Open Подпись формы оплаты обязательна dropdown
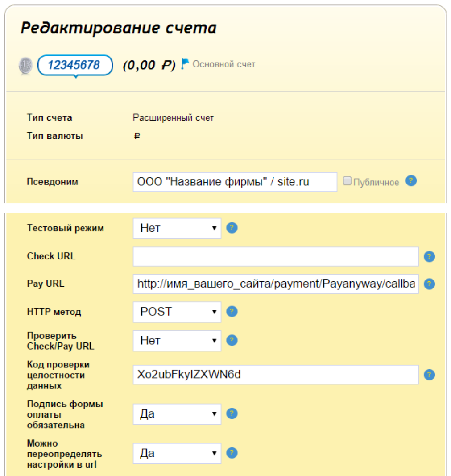The height and width of the screenshot is (476, 451). click(x=177, y=414)
